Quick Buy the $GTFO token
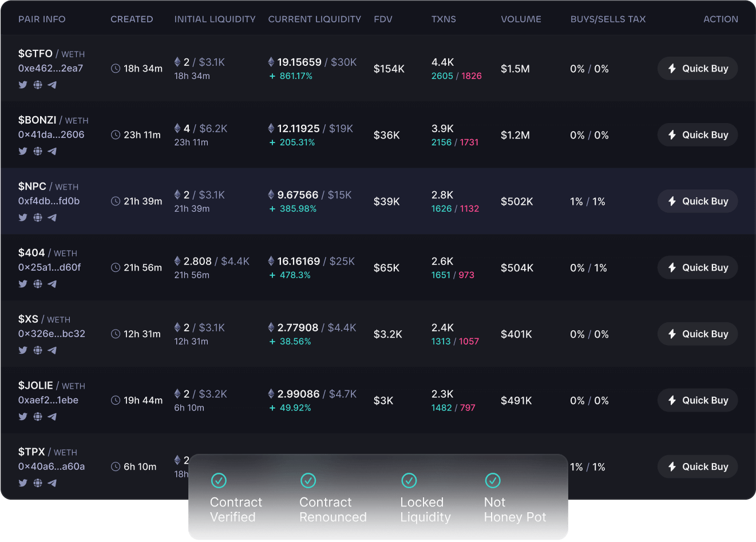 pyautogui.click(x=697, y=69)
